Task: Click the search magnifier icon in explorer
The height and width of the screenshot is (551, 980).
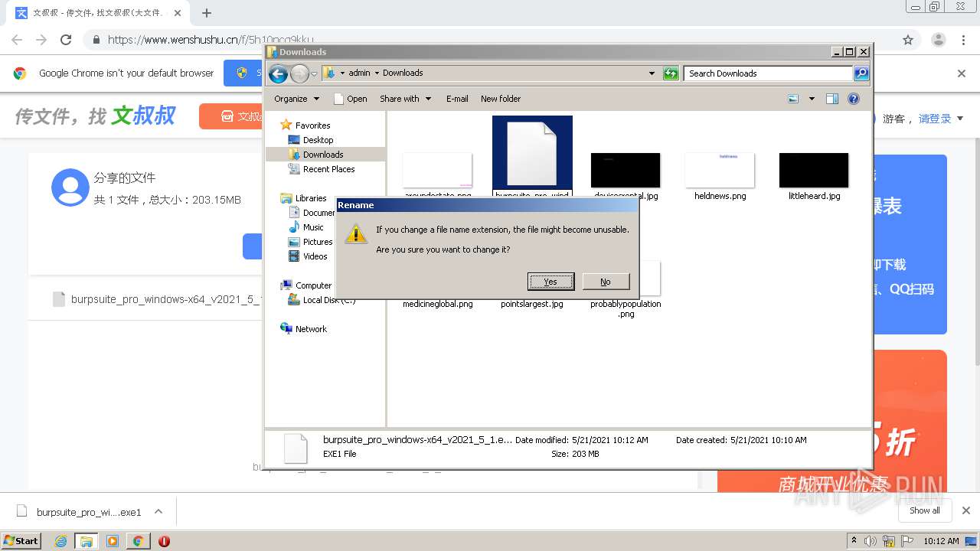Action: (x=861, y=73)
